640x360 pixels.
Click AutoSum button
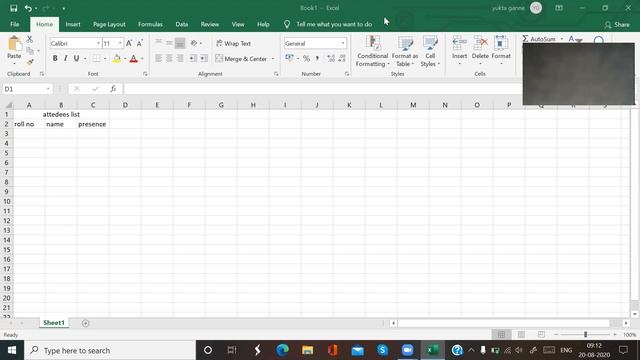[539, 39]
